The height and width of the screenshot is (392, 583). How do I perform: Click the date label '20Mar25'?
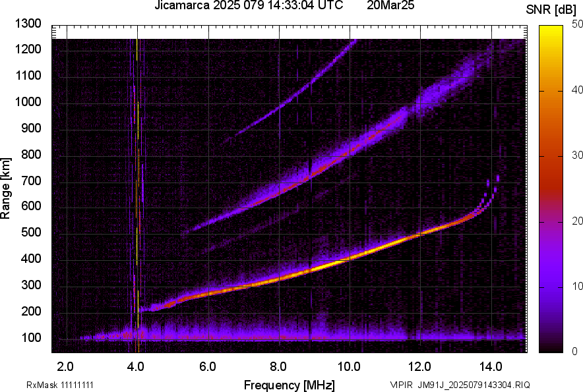(x=390, y=5)
